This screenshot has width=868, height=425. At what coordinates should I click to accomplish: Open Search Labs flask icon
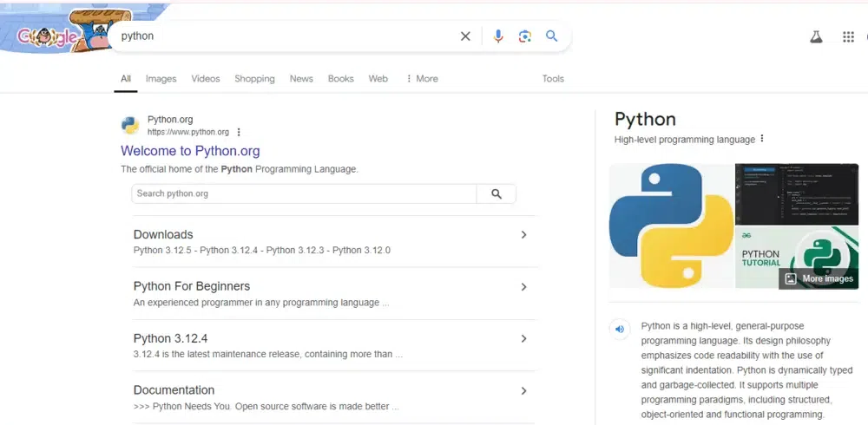click(815, 37)
